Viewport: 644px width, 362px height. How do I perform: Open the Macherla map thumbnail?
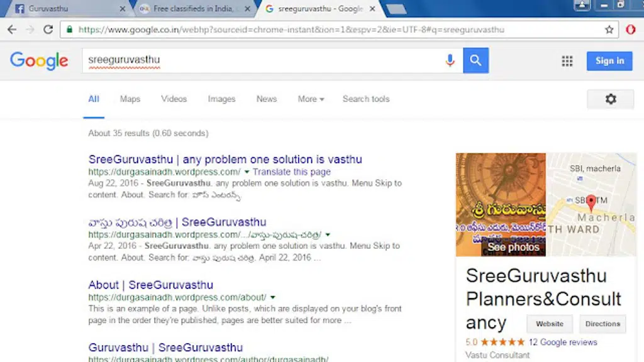(591, 205)
